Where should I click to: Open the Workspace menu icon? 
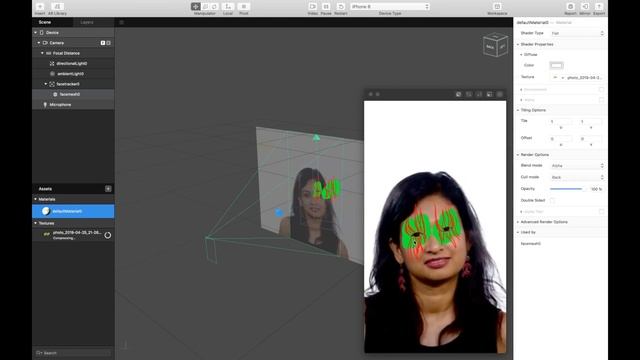[497, 7]
